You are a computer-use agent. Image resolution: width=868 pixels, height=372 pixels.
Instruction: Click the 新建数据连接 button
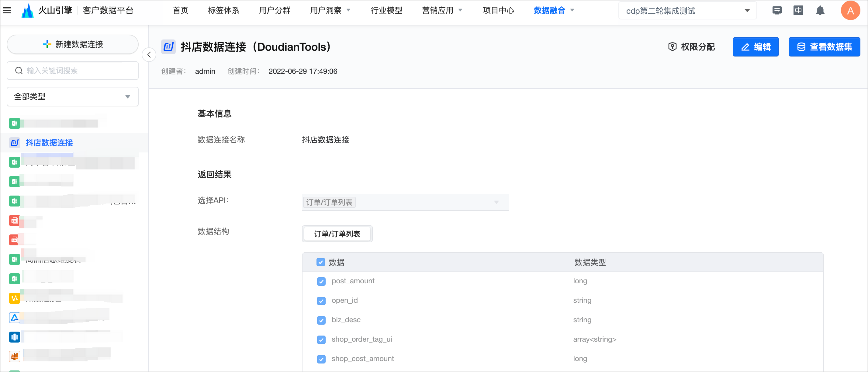coord(72,44)
